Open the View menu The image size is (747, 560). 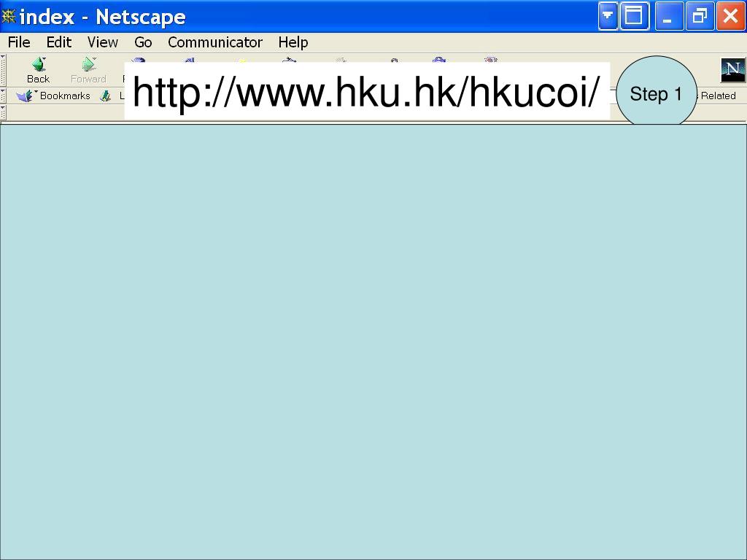click(102, 42)
